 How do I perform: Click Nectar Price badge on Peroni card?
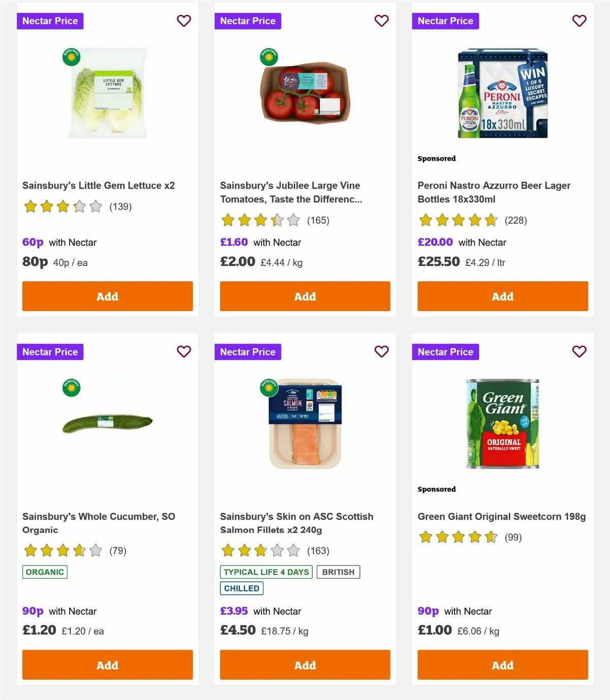[446, 21]
